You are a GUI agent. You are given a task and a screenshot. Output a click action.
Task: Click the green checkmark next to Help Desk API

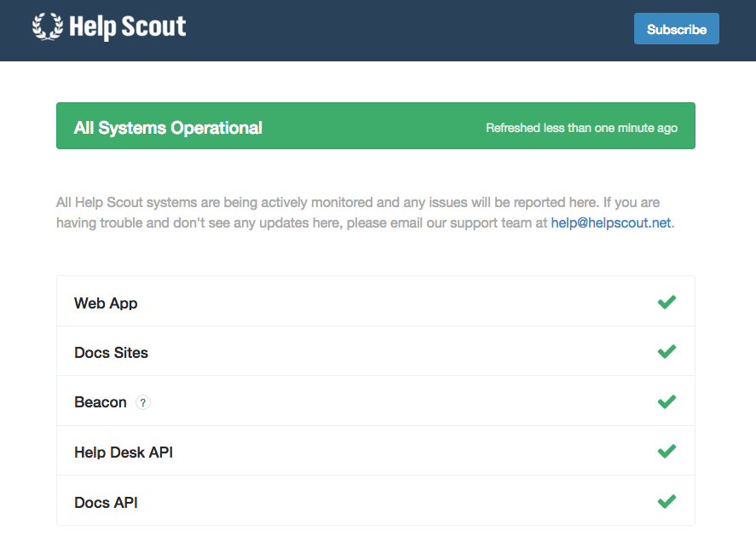667,451
